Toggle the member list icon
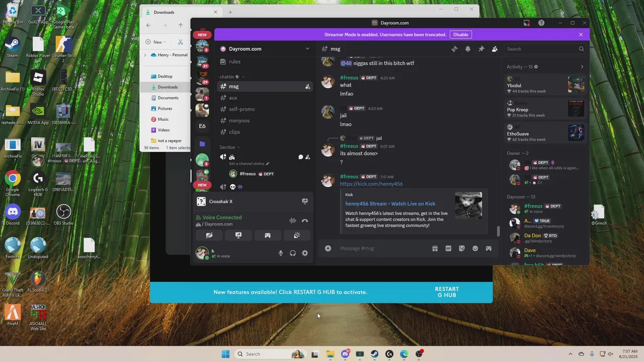The image size is (644, 362). pos(495,49)
